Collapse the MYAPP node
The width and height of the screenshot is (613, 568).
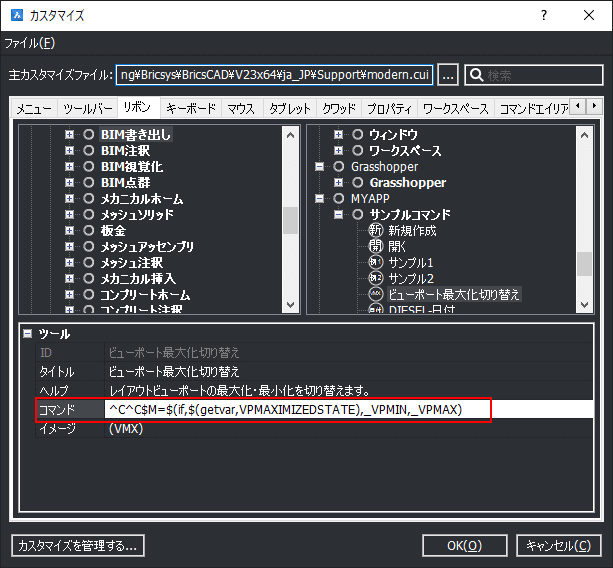319,199
